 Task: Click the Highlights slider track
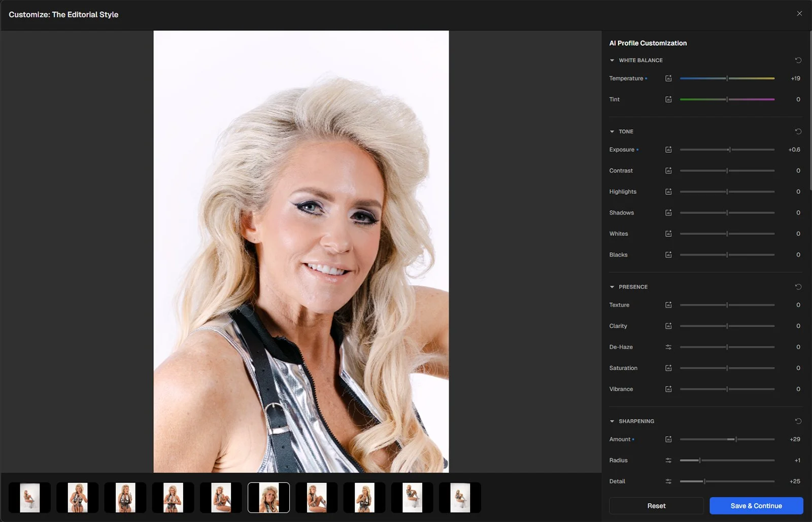click(727, 192)
